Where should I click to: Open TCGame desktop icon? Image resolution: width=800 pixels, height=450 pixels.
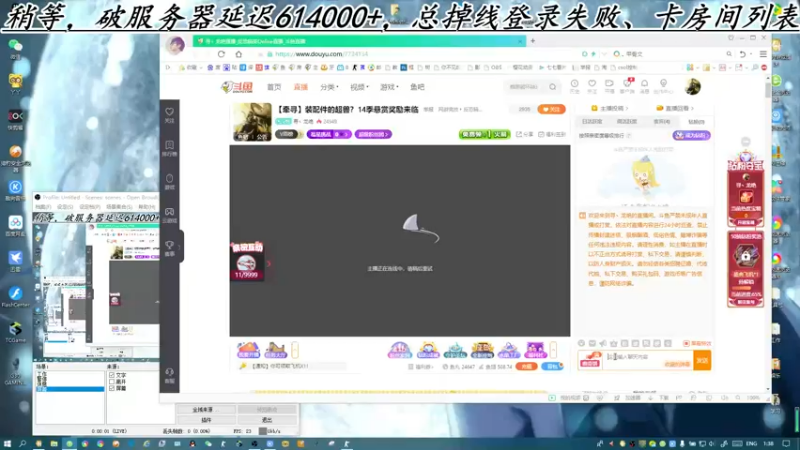click(15, 332)
